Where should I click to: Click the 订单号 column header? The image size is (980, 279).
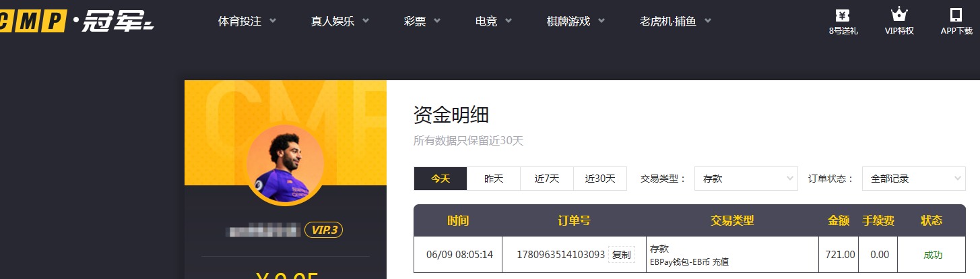pyautogui.click(x=574, y=220)
